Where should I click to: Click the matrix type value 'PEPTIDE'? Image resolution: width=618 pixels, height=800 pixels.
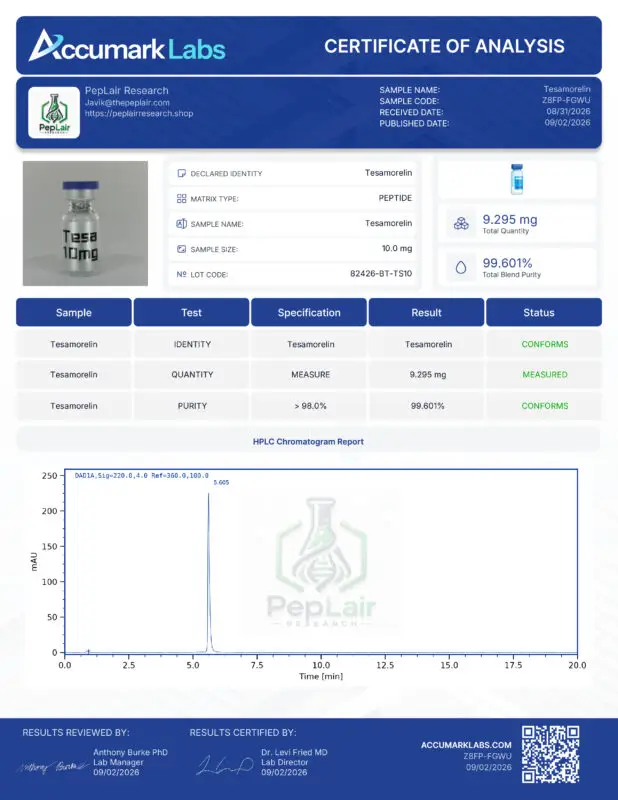click(395, 198)
